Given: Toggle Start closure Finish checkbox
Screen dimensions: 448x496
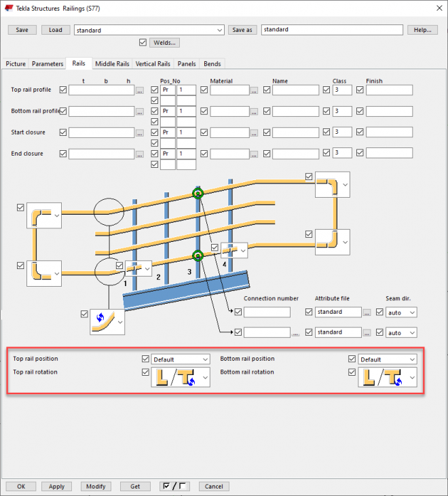Looking at the screenshot, I should coord(360,132).
